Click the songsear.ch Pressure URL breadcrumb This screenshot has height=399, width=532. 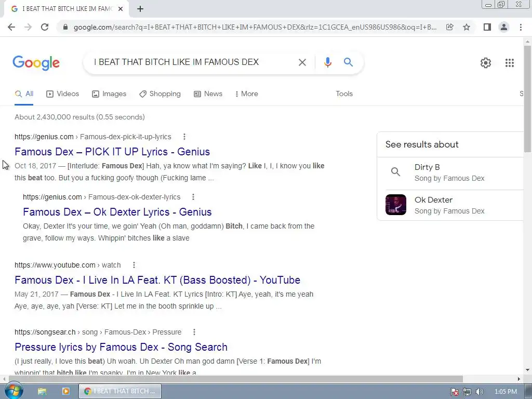click(98, 332)
